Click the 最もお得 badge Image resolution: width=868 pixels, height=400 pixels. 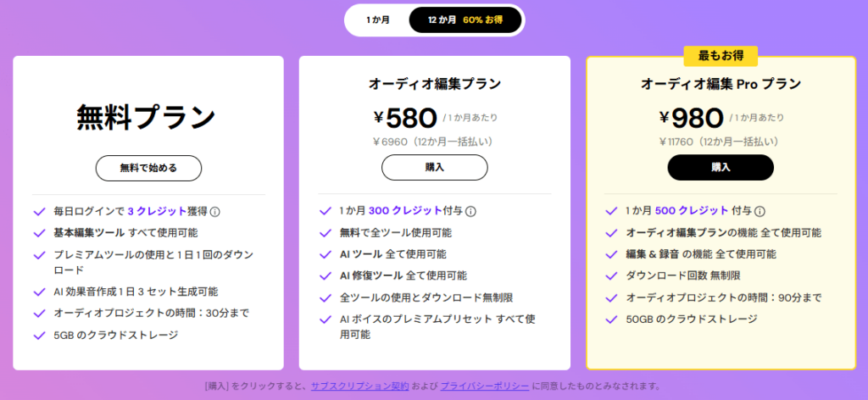tap(721, 56)
